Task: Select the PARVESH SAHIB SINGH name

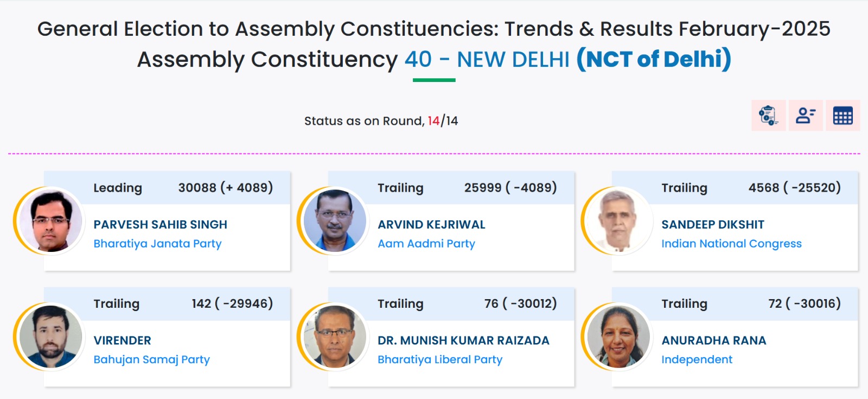Action: click(x=160, y=224)
